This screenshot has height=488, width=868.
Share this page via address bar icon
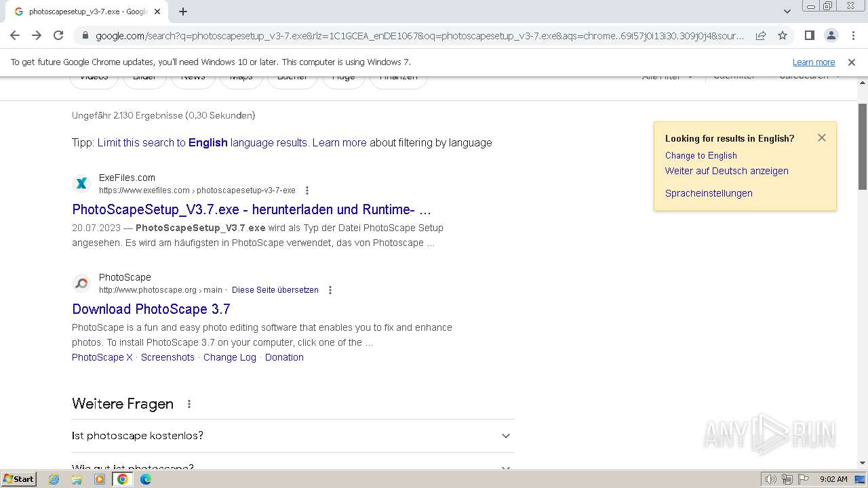tap(761, 35)
